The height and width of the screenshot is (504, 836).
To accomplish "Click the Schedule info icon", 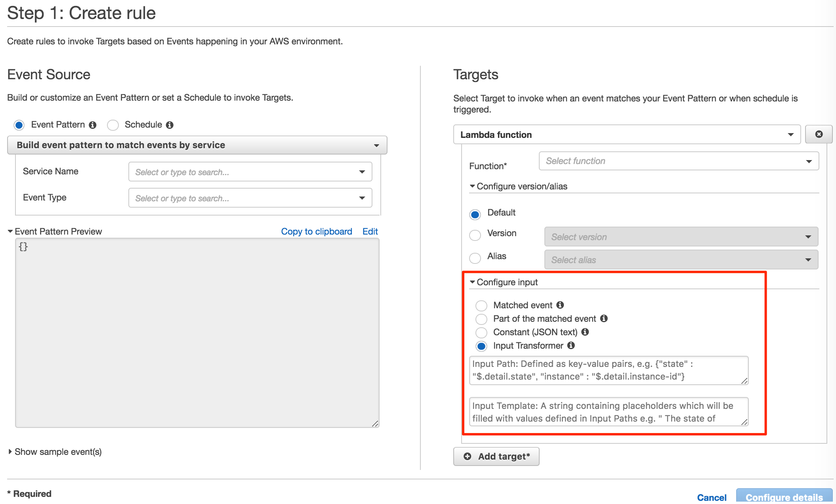I will [170, 124].
